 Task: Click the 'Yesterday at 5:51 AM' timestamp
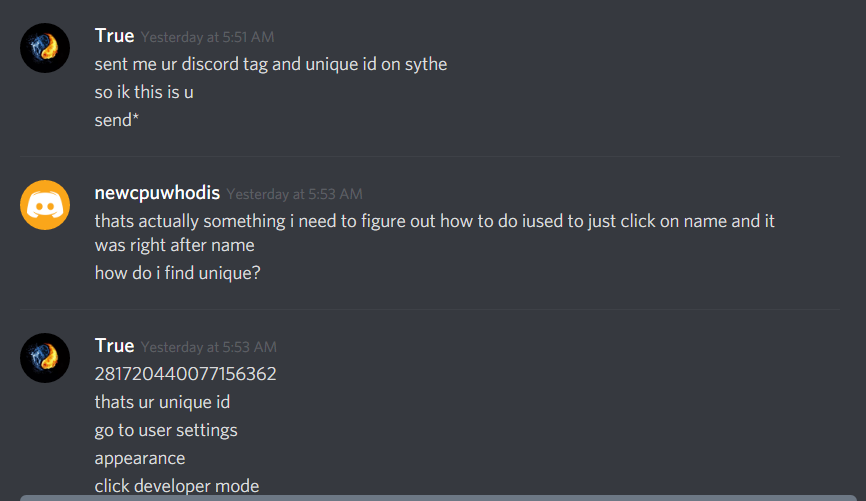pyautogui.click(x=207, y=37)
